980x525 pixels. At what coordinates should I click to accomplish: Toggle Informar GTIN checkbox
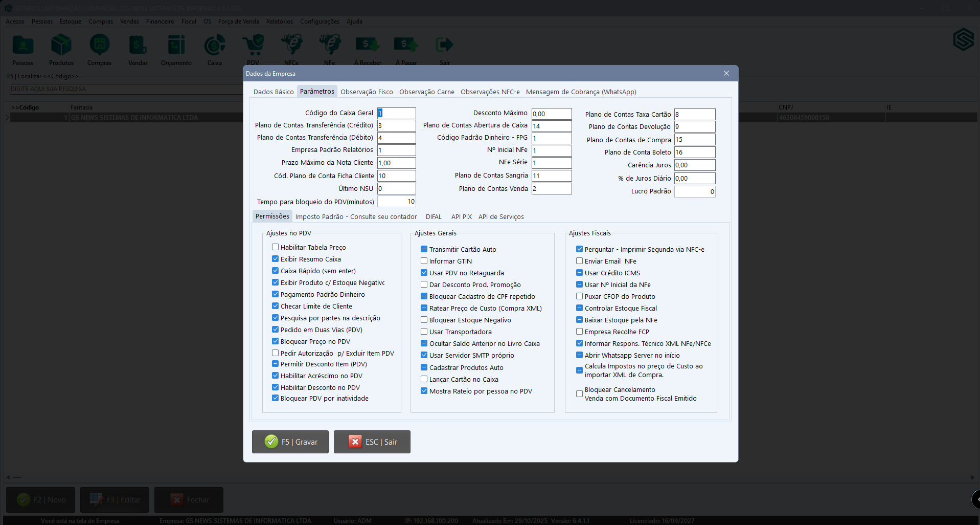424,261
